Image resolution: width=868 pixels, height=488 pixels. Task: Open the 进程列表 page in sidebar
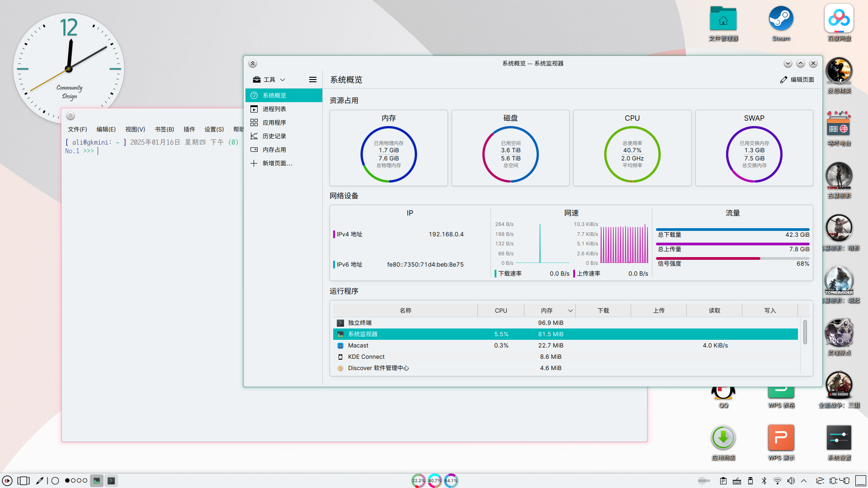[283, 109]
